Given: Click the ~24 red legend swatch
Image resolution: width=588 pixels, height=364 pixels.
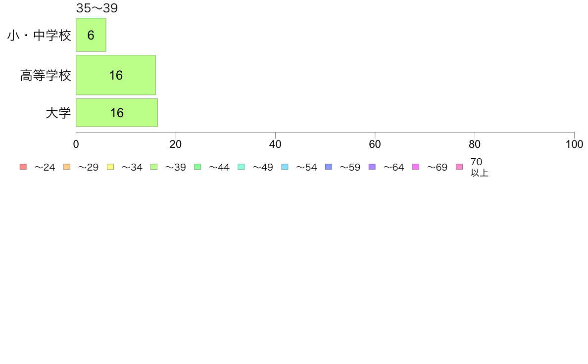Looking at the screenshot, I should (x=23, y=167).
